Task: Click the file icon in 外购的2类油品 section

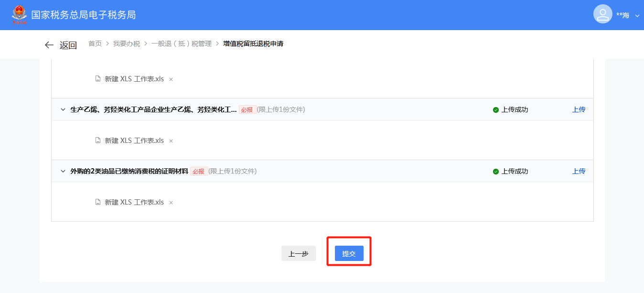Action: tap(98, 202)
